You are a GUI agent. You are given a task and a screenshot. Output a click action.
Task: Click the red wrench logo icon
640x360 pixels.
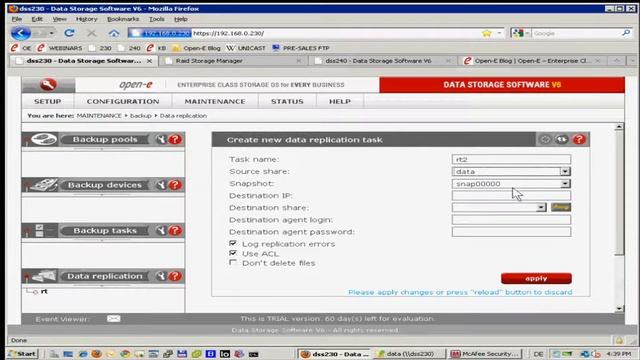point(48,84)
